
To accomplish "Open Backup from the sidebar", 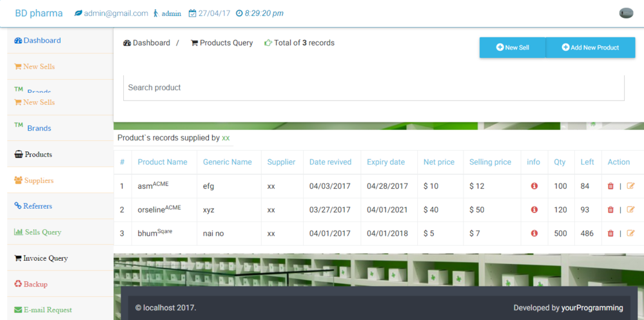I will point(35,284).
